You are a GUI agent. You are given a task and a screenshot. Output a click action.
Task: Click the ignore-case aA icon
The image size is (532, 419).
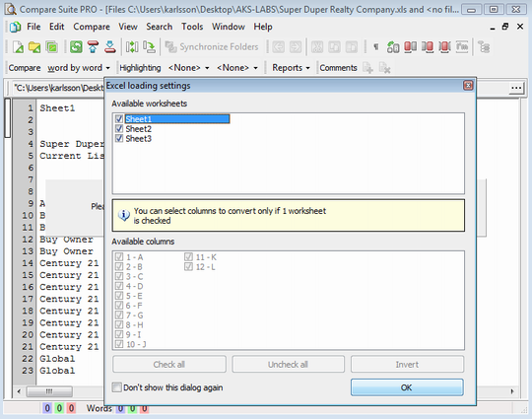point(393,47)
